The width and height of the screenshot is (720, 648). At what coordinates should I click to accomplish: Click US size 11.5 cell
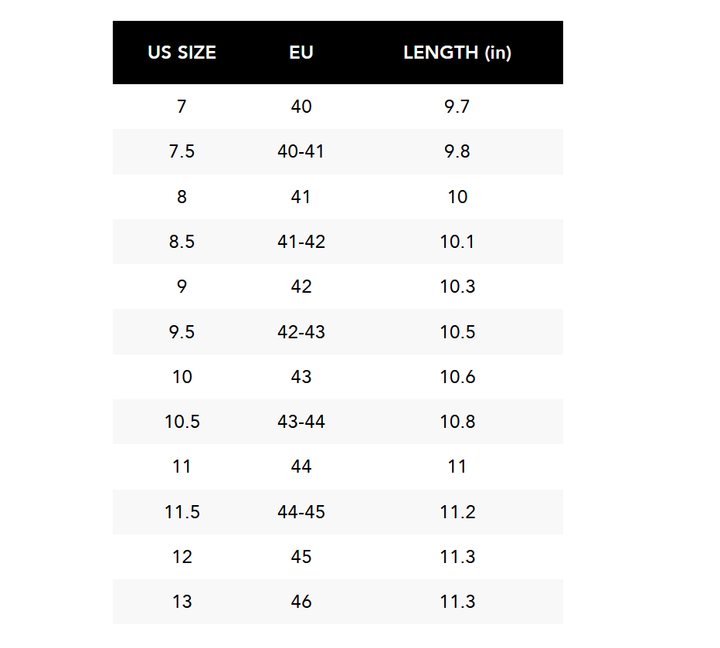pyautogui.click(x=182, y=512)
